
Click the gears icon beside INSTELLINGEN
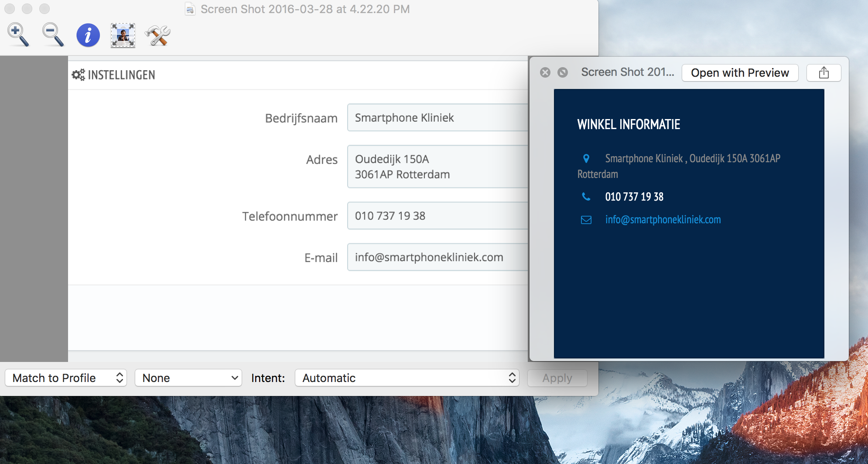tap(79, 75)
